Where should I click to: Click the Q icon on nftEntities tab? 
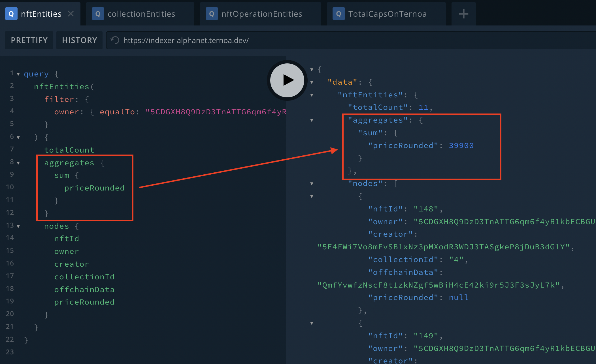11,14
